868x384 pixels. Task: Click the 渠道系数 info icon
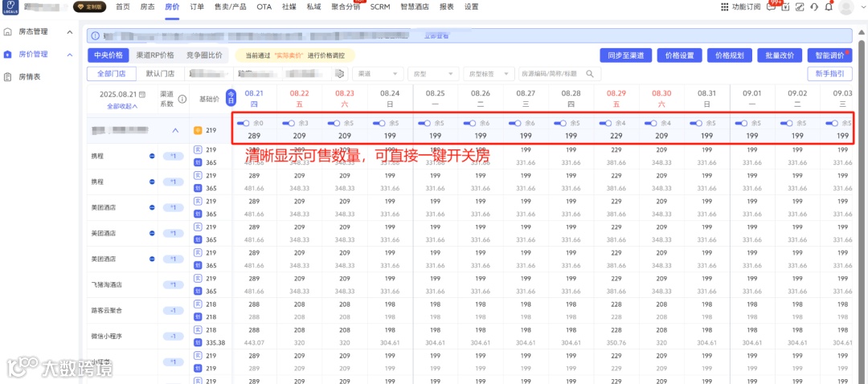coord(182,99)
